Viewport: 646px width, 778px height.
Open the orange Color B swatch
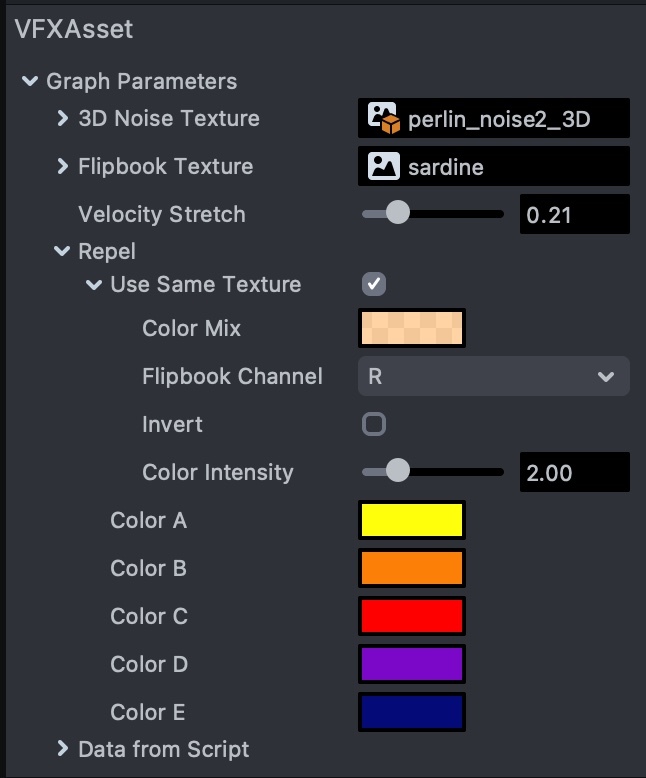point(411,568)
